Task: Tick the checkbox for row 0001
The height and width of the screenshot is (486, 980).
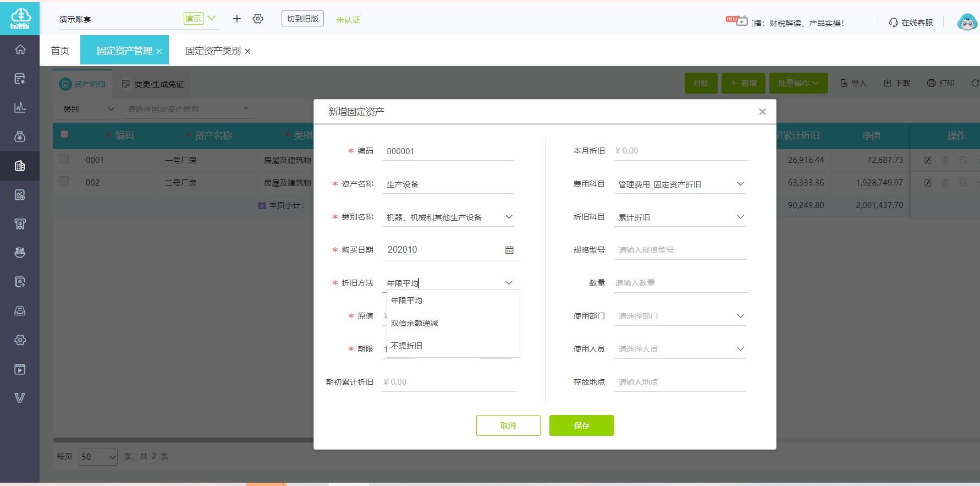Action: (x=64, y=159)
